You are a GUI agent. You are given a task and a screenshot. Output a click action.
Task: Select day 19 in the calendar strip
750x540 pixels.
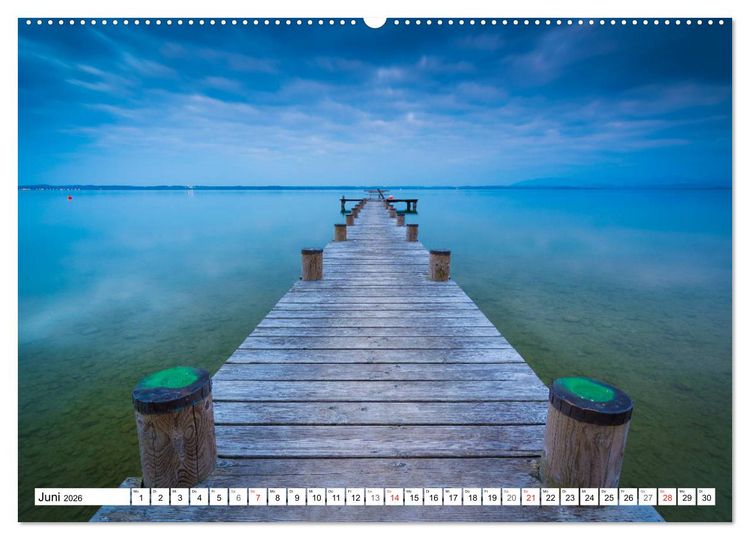click(492, 496)
